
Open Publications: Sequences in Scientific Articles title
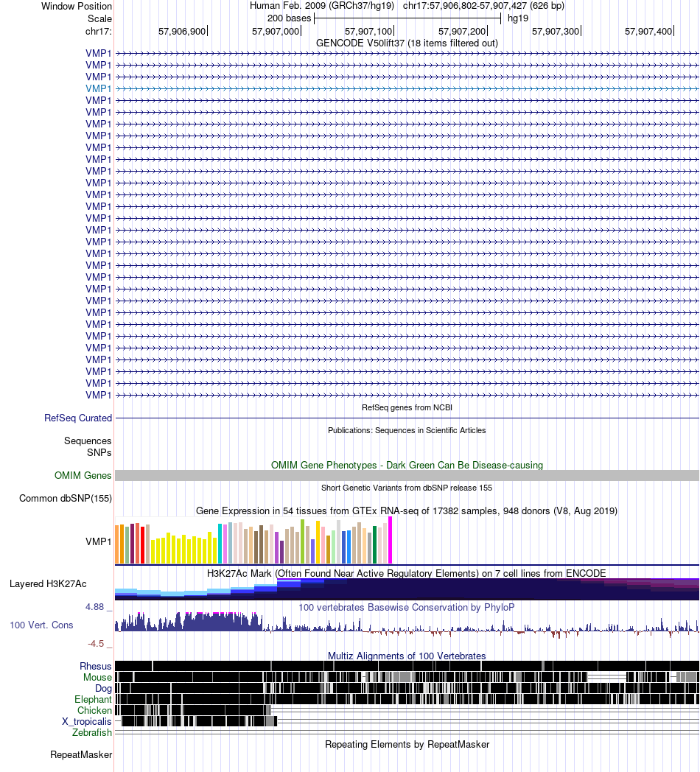click(407, 430)
